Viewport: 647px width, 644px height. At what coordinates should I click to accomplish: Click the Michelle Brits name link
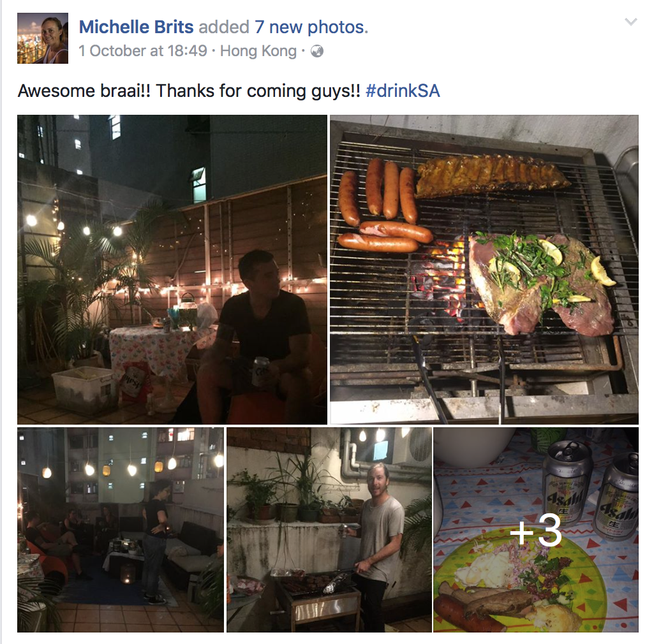pos(136,27)
